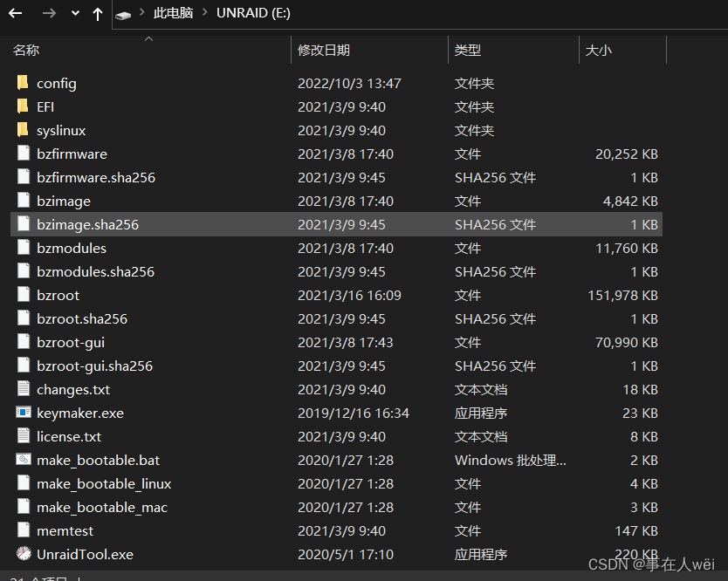The height and width of the screenshot is (581, 728).
Task: Select file name bzfirmware
Action: point(72,154)
